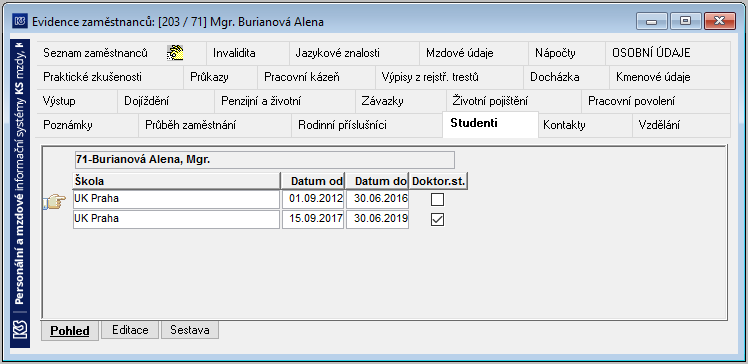Switch to the Invalidita tab

pos(248,53)
